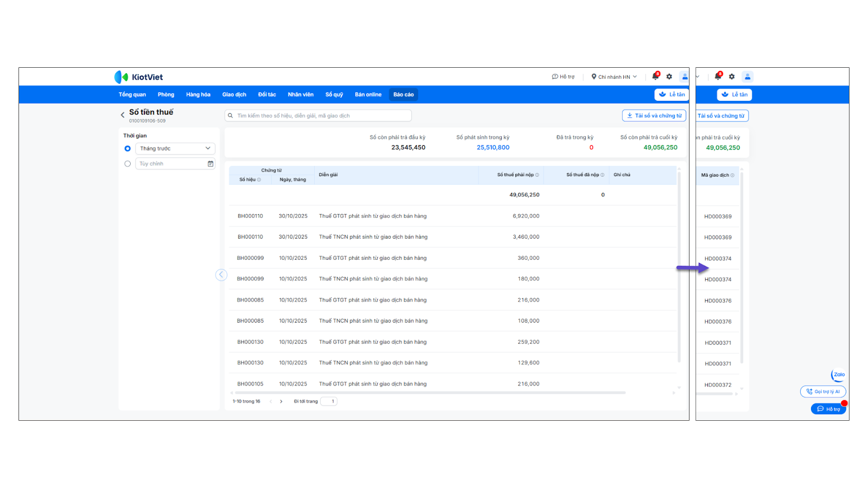Click info icon next to Mã giao dịch
Image resolution: width=868 pixels, height=488 pixels.
click(732, 175)
